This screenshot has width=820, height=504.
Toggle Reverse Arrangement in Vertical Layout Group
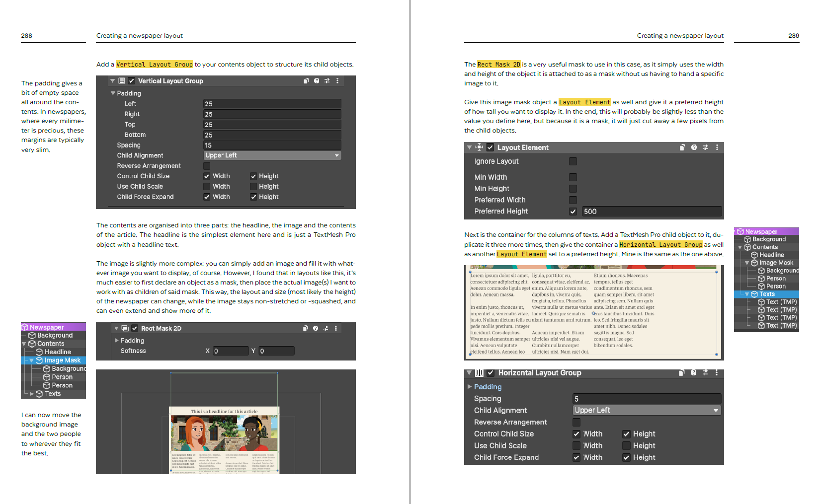click(207, 166)
